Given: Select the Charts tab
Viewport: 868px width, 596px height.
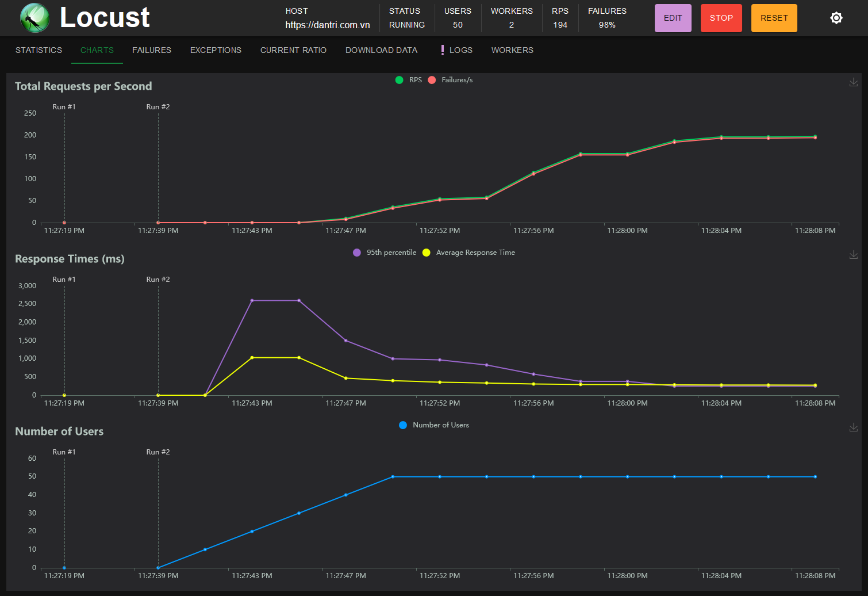Looking at the screenshot, I should (97, 50).
